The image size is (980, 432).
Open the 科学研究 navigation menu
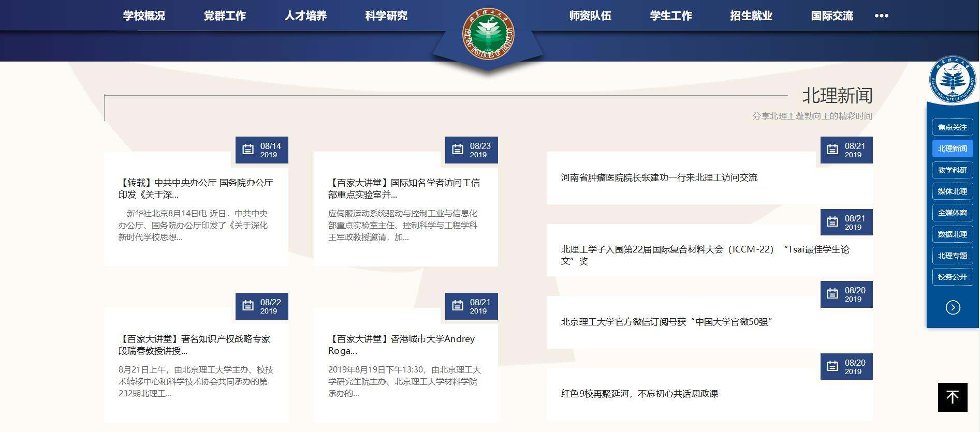click(386, 16)
